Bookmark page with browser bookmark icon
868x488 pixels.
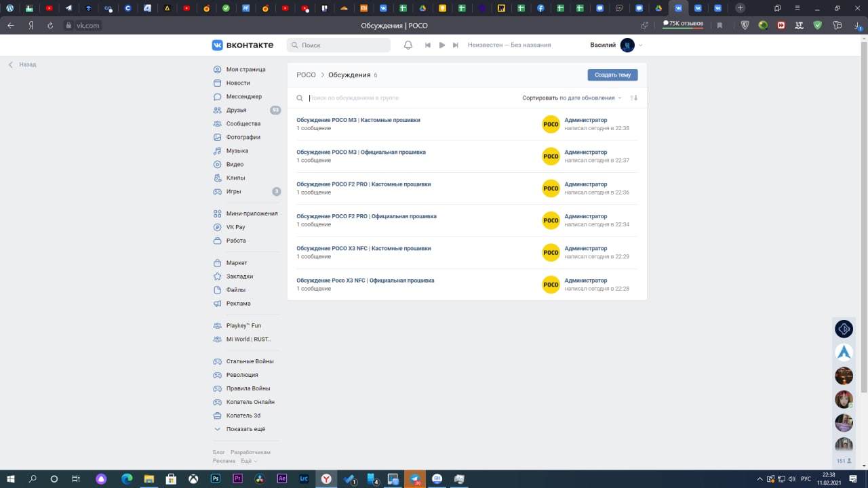click(x=719, y=25)
